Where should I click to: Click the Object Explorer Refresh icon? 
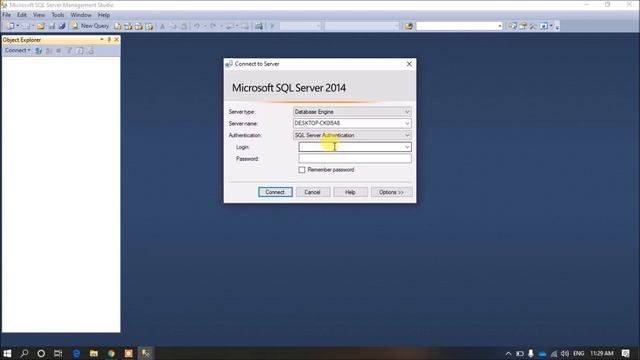coord(80,51)
